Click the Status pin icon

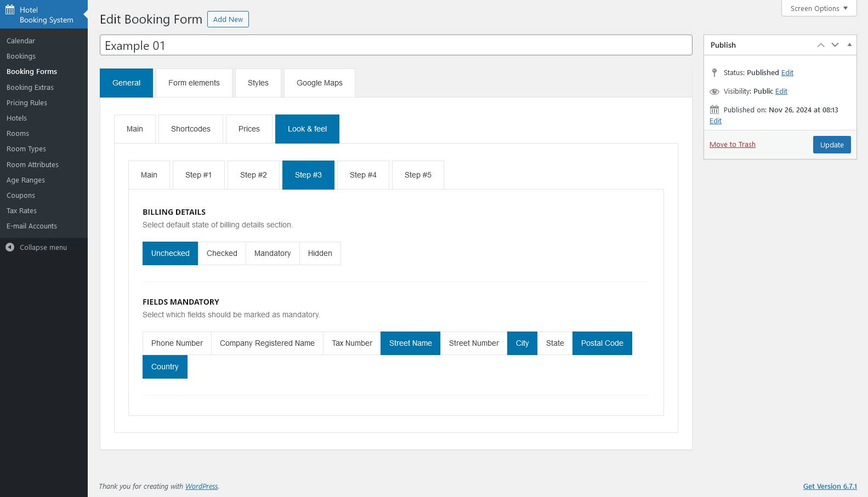(x=714, y=72)
